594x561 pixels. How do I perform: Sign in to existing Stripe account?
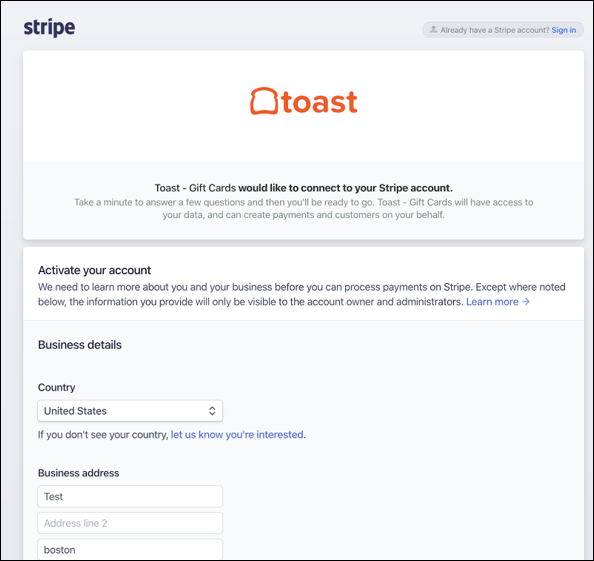coord(564,30)
